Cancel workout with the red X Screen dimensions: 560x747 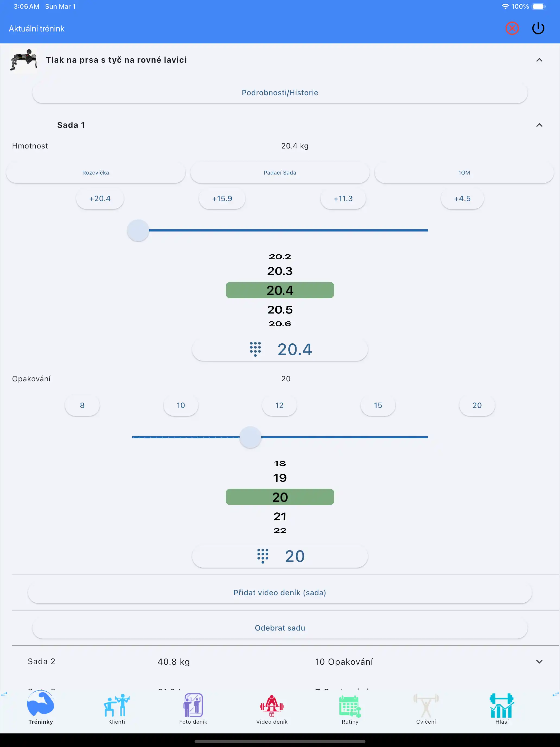(x=512, y=29)
